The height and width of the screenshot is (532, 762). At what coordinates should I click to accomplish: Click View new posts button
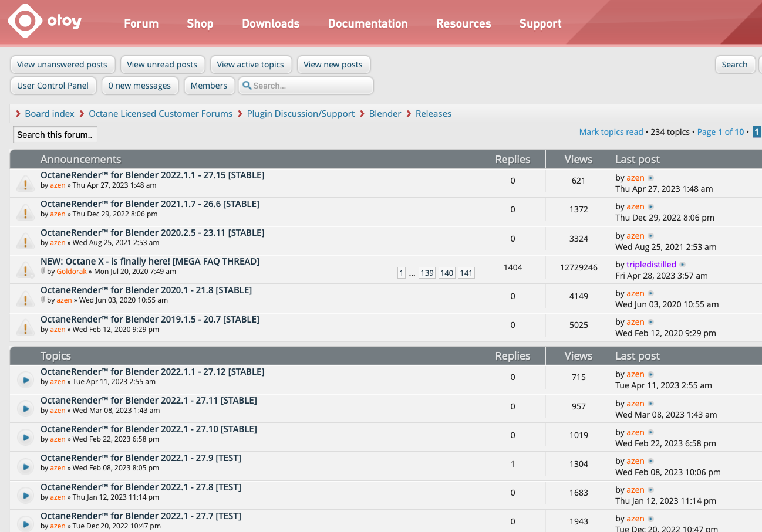coord(333,65)
